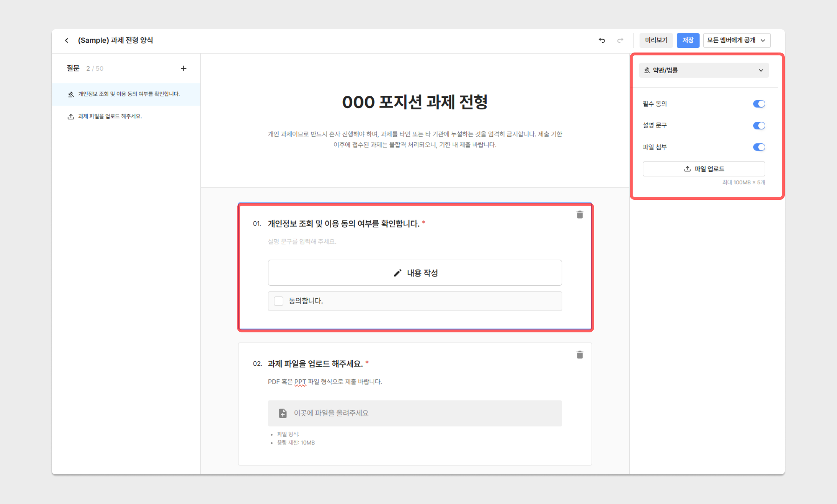Add a new question with plus icon

pyautogui.click(x=183, y=68)
